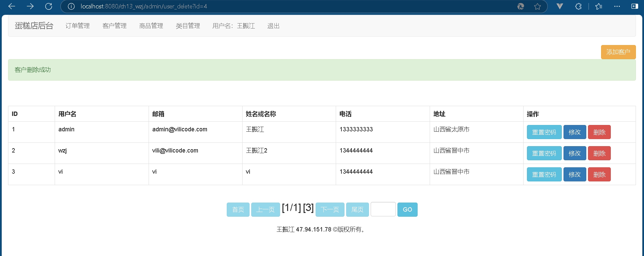Click the page number input field

383,209
